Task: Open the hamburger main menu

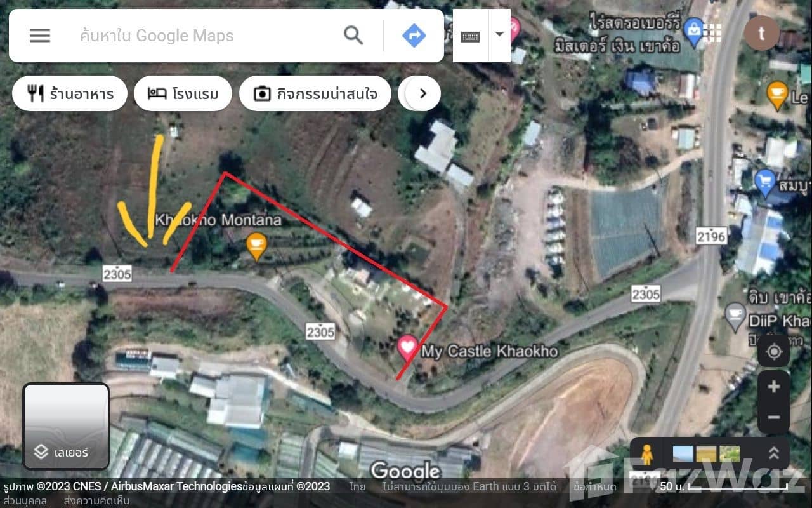Action: click(x=39, y=36)
